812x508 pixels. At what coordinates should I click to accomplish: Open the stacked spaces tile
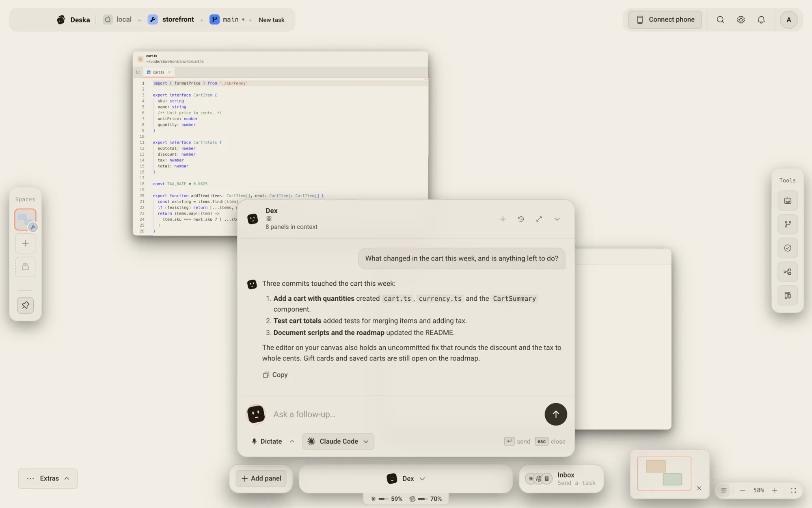tap(25, 267)
